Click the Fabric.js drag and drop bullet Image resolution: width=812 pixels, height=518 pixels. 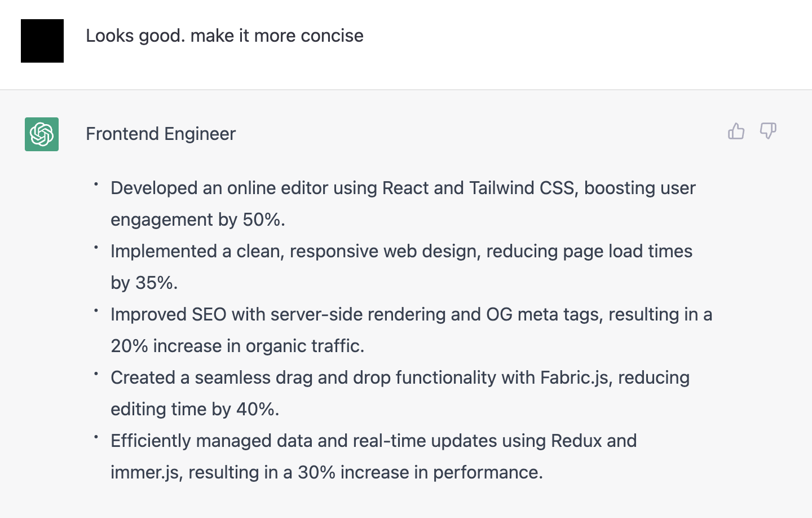tap(400, 393)
